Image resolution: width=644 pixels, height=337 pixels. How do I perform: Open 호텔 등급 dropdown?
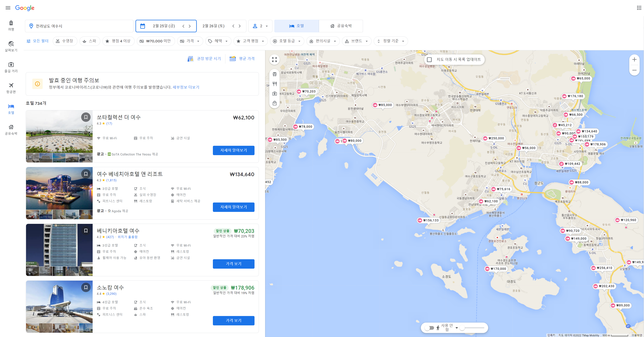pos(287,41)
